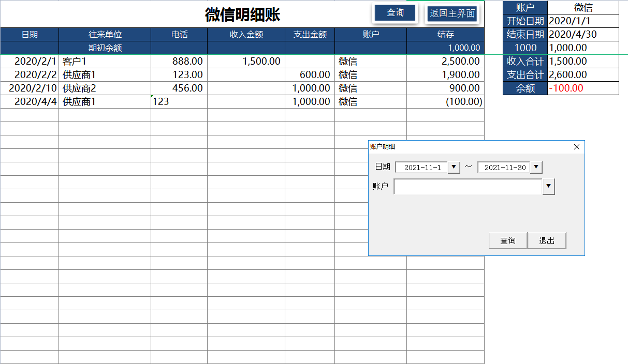628x364 pixels.
Task: Click 退出 in the 账户明细 dialog
Action: (547, 241)
